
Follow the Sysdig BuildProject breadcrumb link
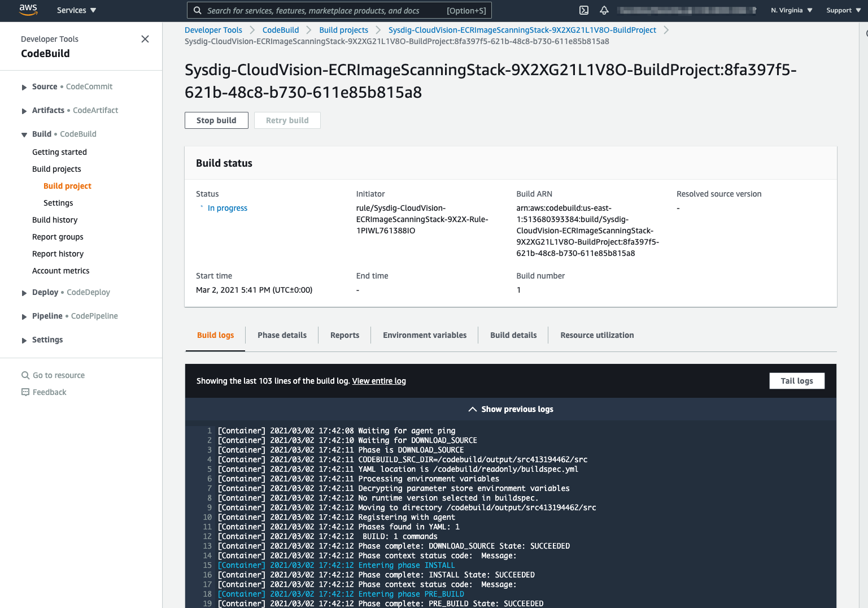522,30
